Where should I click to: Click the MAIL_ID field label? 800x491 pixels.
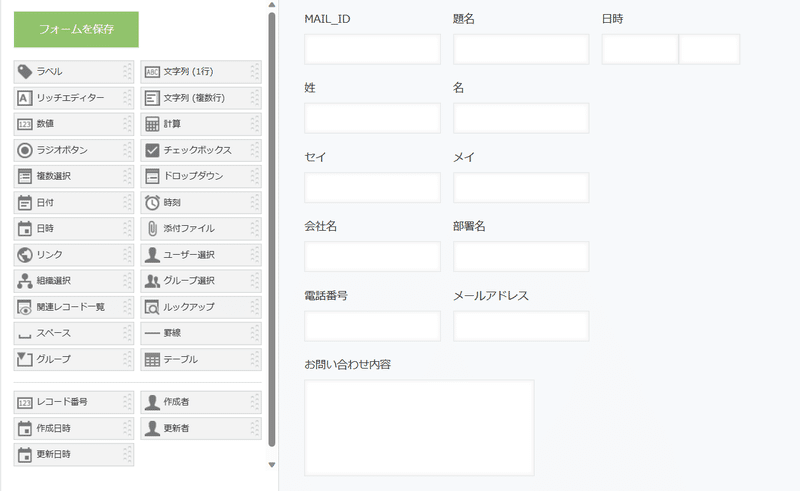(327, 19)
